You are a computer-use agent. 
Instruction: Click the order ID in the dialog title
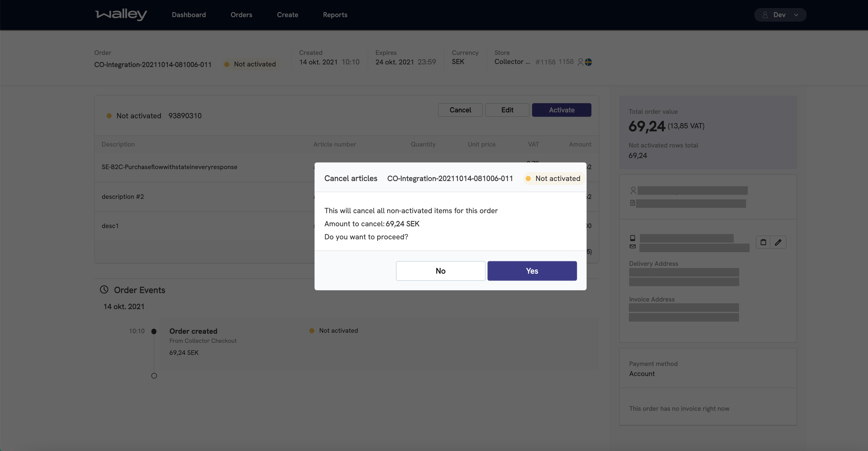[x=450, y=178]
